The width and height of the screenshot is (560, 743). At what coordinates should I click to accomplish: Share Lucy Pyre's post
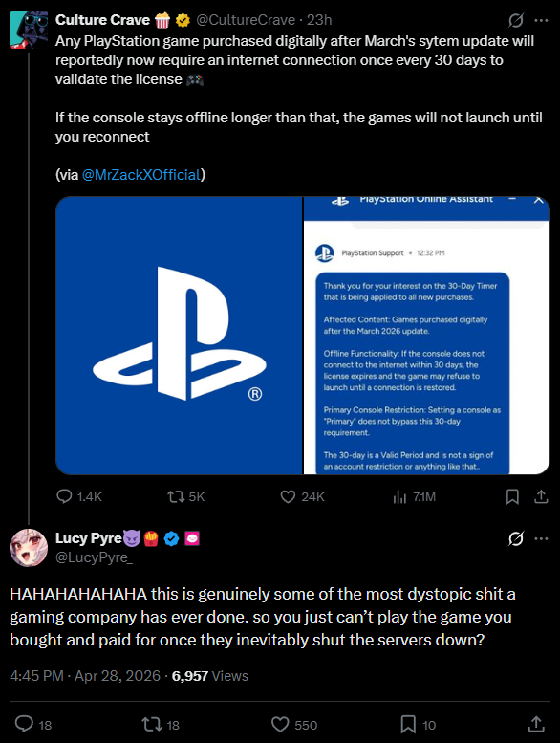point(536,724)
